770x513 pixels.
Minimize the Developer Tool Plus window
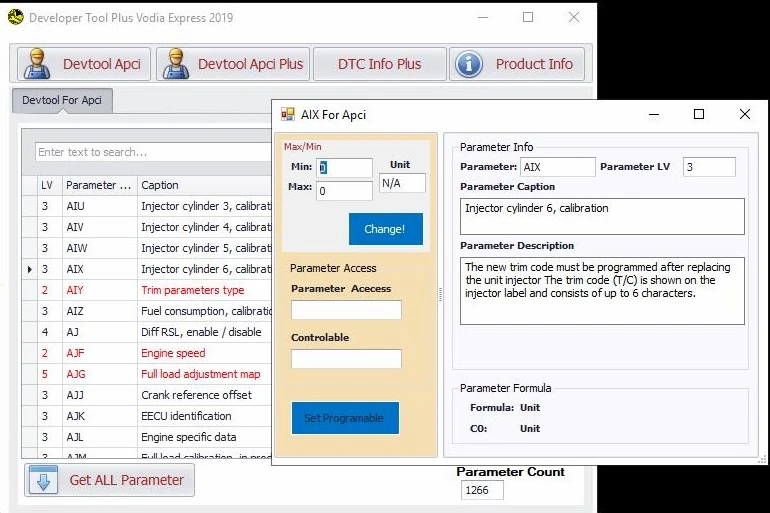coord(483,17)
